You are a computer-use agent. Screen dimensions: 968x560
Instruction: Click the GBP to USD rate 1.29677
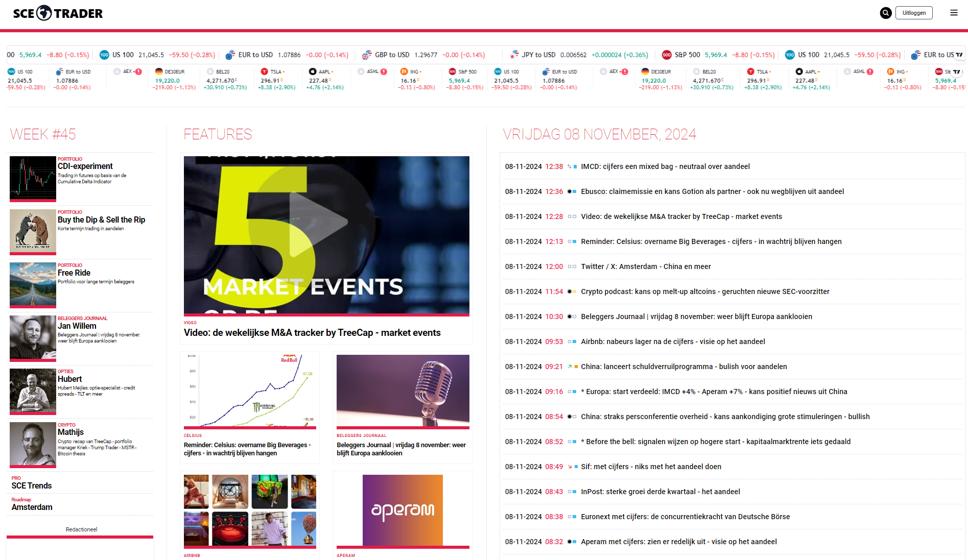[426, 55]
